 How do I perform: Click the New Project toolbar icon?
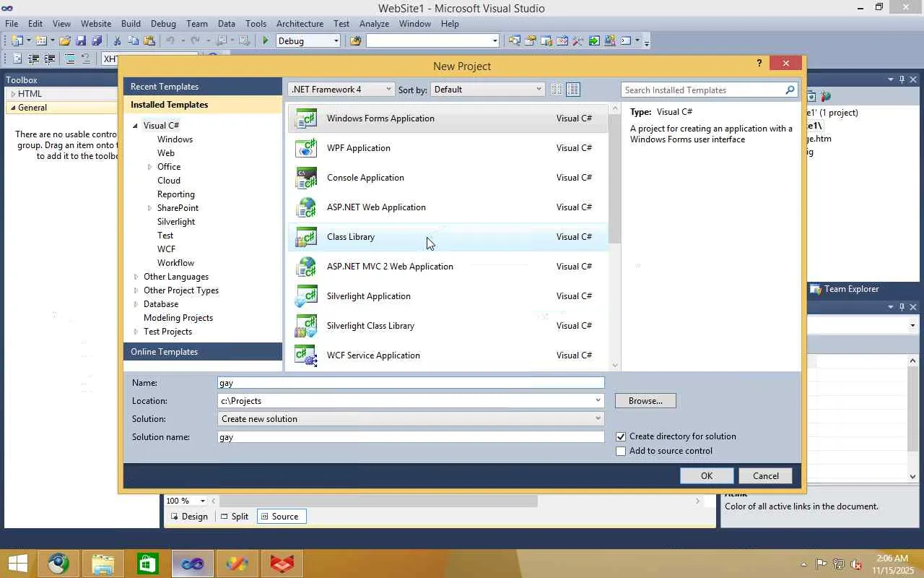click(x=17, y=41)
